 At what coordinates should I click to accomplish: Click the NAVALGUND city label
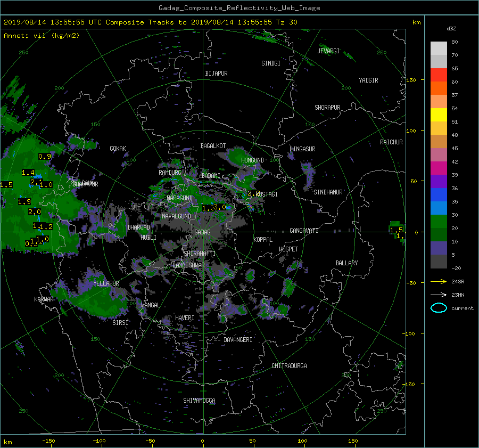pos(176,216)
